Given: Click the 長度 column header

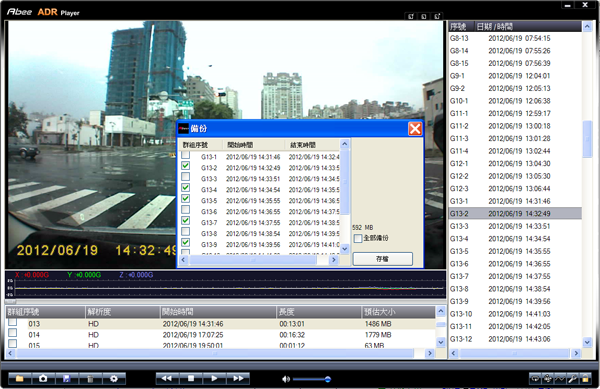Looking at the screenshot, I should [318, 312].
